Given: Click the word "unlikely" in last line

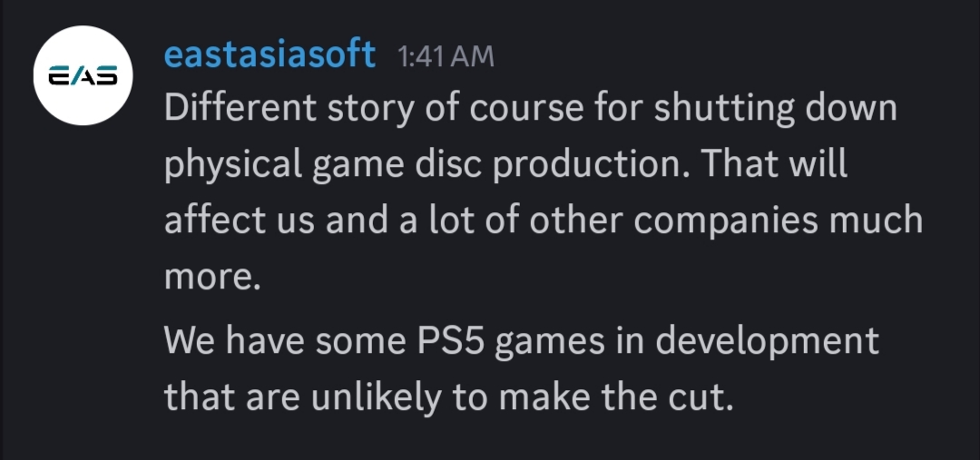Looking at the screenshot, I should [x=376, y=398].
